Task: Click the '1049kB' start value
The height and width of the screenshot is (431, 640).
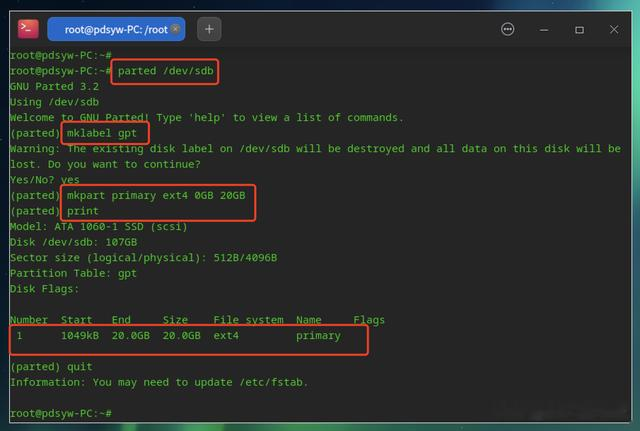Action: (x=80, y=335)
